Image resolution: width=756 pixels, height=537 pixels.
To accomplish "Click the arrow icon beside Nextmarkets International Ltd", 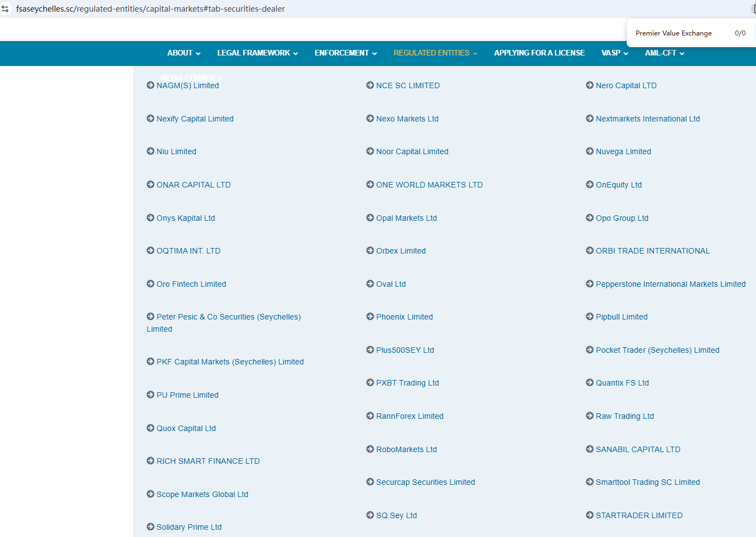I will (x=590, y=118).
